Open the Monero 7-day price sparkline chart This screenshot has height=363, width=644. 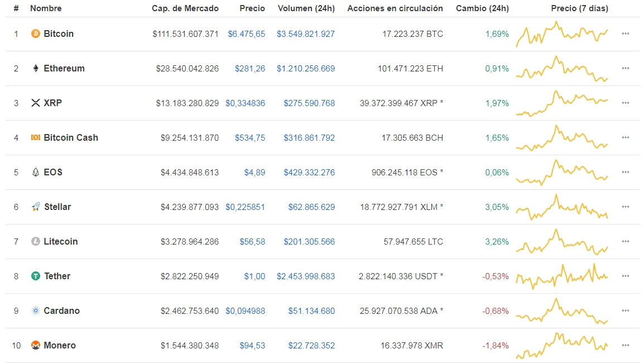[x=562, y=345]
